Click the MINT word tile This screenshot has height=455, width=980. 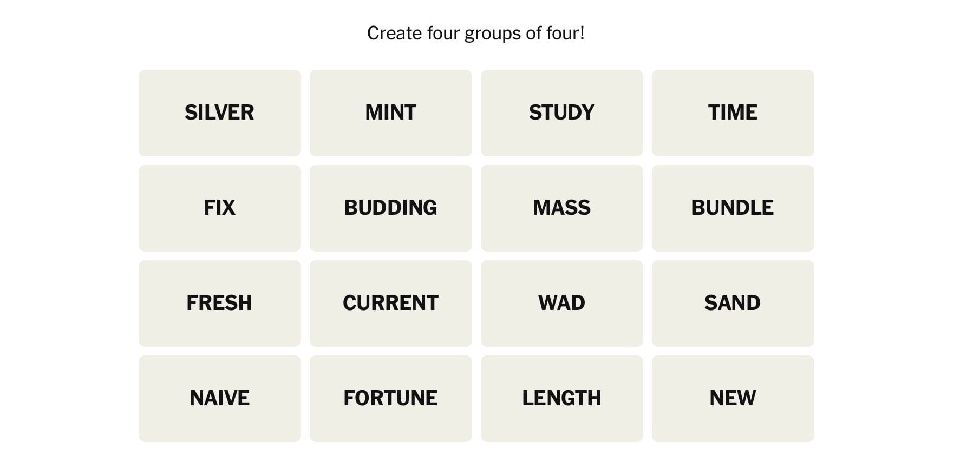click(x=390, y=113)
